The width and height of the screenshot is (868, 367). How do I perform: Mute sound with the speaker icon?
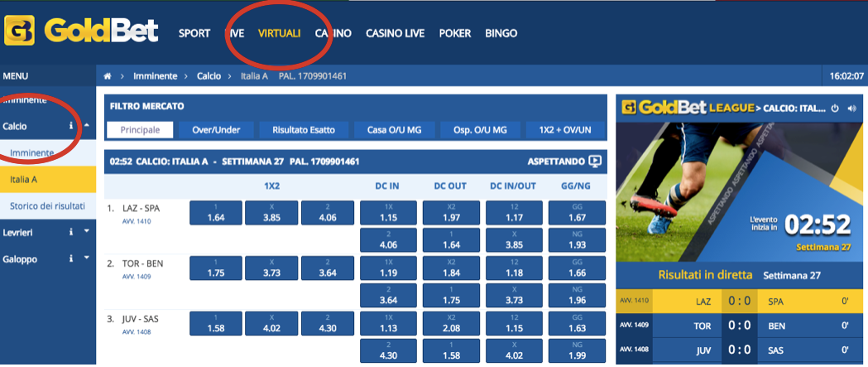(852, 108)
